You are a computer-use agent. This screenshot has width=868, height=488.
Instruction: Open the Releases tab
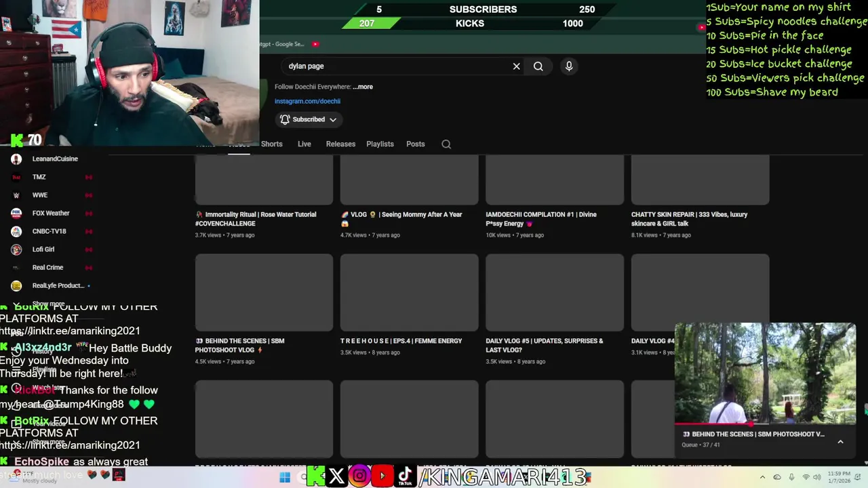[x=340, y=144]
